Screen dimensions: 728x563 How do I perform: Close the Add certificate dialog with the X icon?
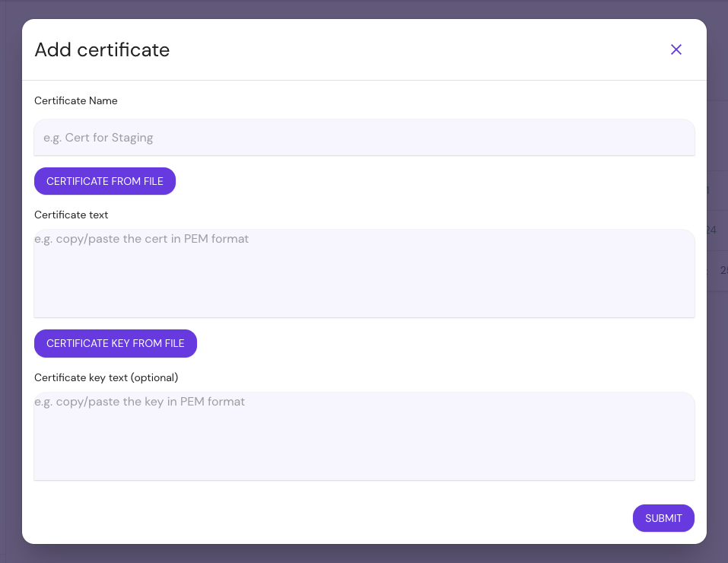(x=676, y=49)
